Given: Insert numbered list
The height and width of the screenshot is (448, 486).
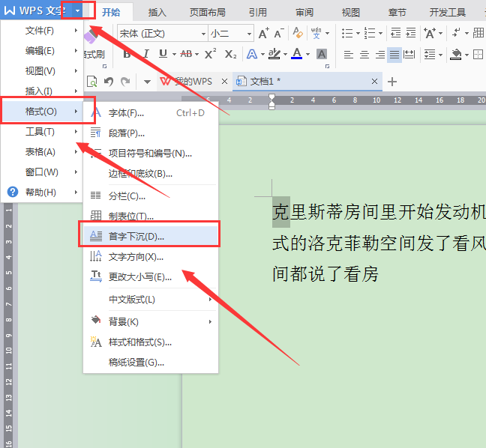Looking at the screenshot, I should click(370, 33).
